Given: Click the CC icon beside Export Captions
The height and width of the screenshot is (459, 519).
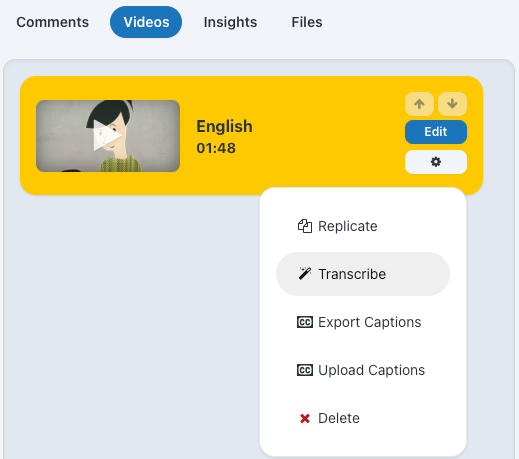Looking at the screenshot, I should pos(305,322).
